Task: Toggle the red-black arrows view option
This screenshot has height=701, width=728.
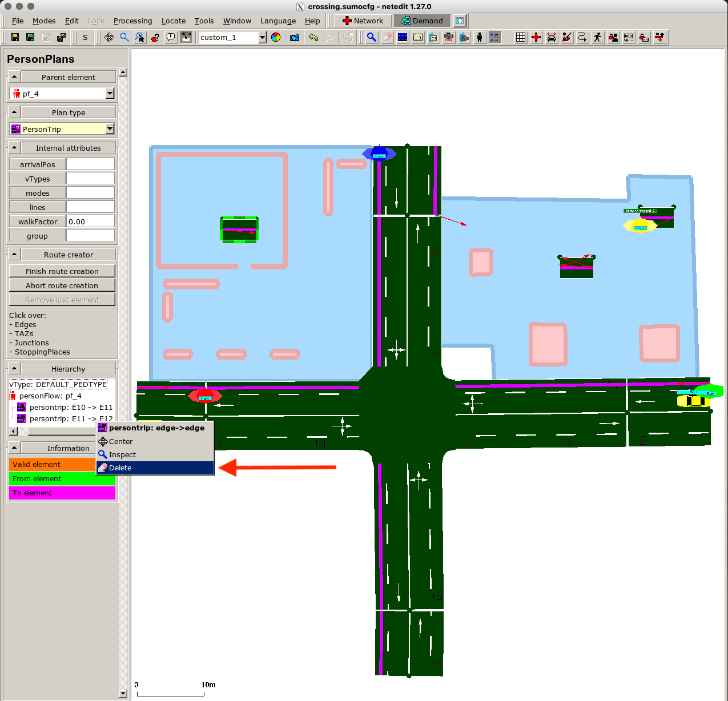Action: [x=659, y=37]
